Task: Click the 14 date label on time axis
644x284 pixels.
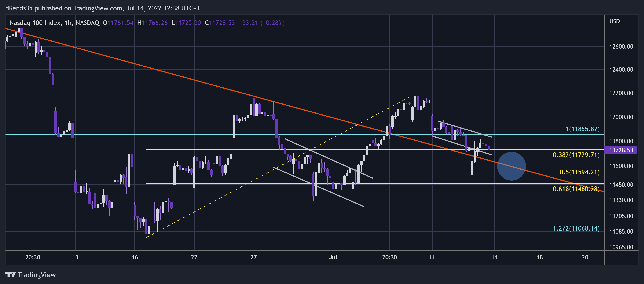Action: pos(494,257)
